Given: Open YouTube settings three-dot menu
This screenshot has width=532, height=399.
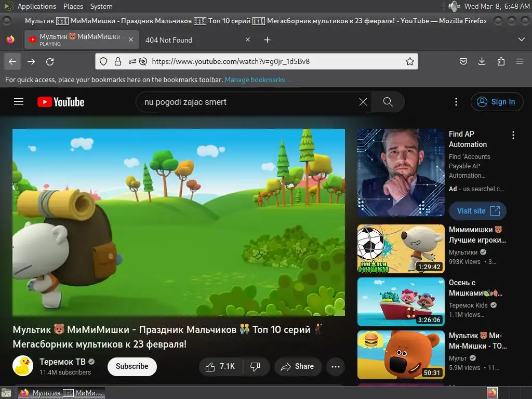Looking at the screenshot, I should pyautogui.click(x=456, y=102).
